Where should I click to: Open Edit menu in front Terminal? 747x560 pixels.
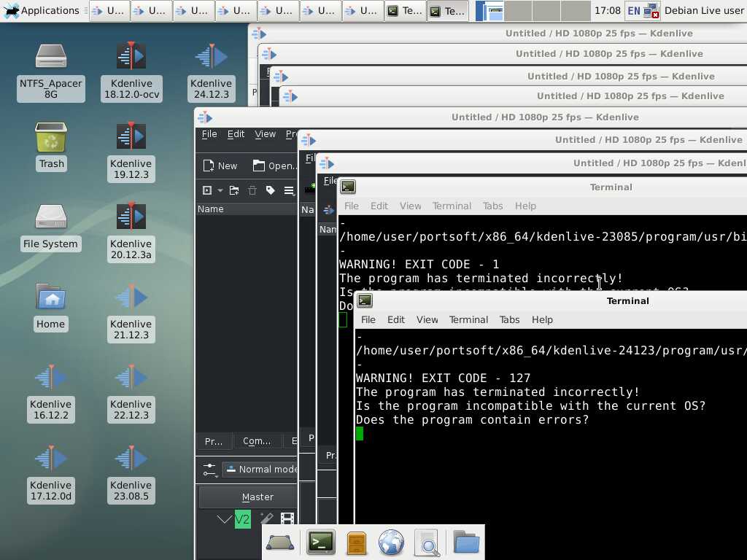coord(396,320)
